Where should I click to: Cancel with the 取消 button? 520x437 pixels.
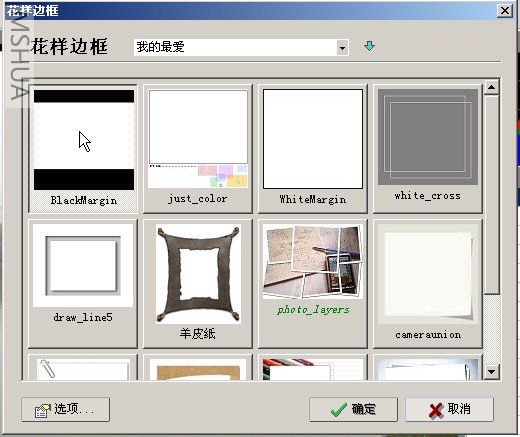tap(449, 409)
